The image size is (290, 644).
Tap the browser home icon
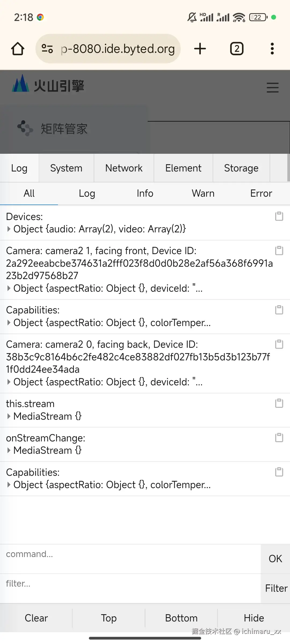tap(18, 49)
